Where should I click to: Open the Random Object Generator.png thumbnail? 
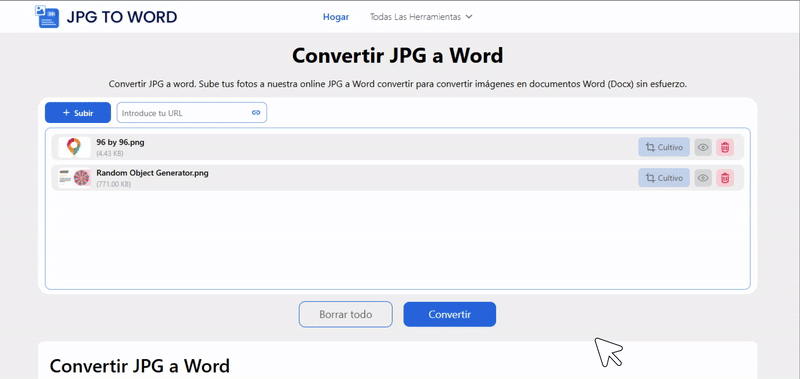(74, 178)
